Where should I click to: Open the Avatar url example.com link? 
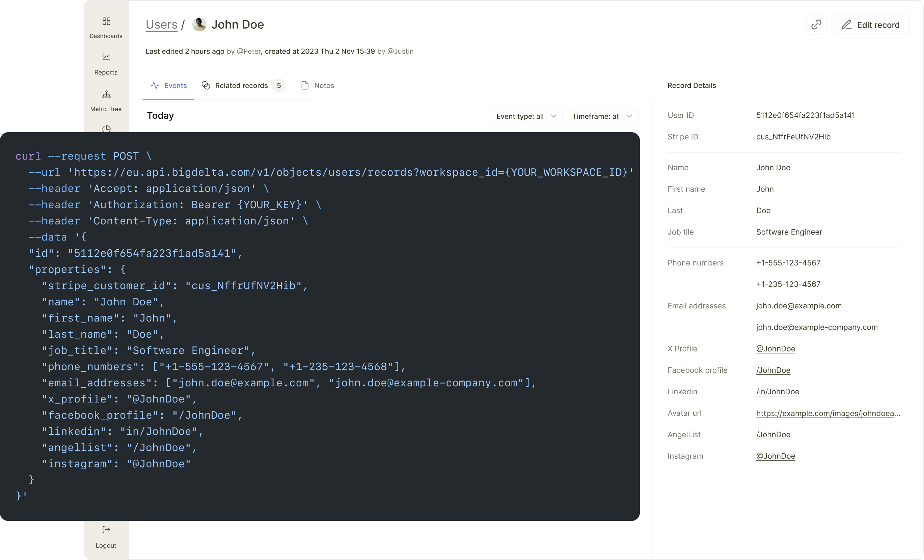[x=827, y=413]
